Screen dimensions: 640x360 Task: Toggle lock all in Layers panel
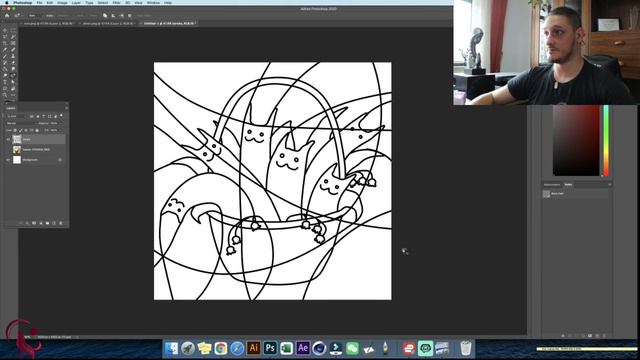click(x=37, y=130)
